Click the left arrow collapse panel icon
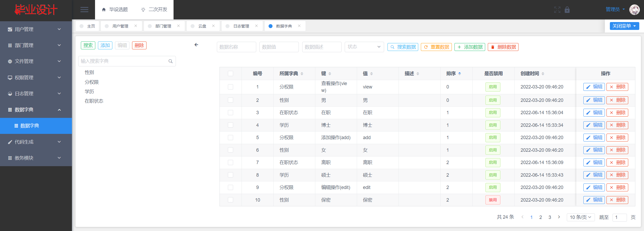Screen dimensions: 644x231 pos(196,45)
